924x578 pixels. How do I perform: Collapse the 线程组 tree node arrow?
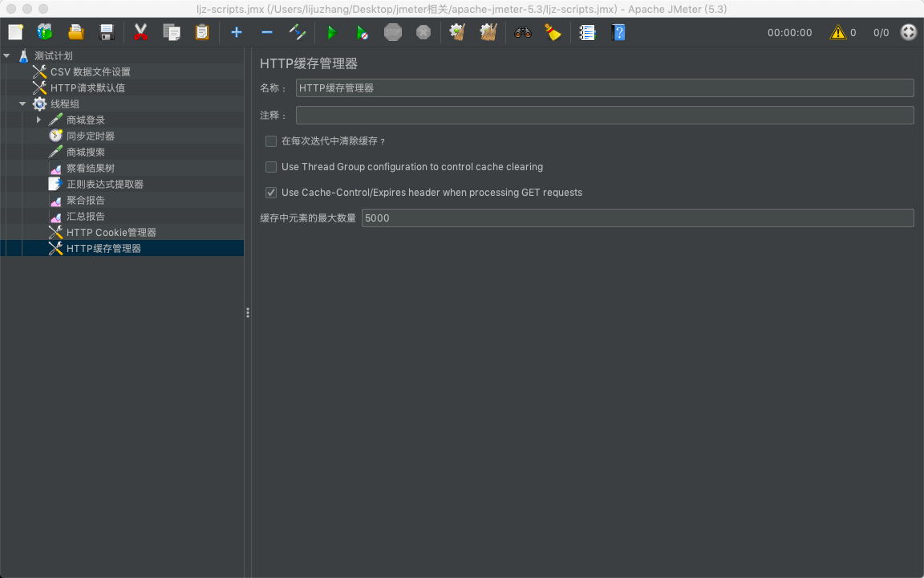pyautogui.click(x=22, y=104)
